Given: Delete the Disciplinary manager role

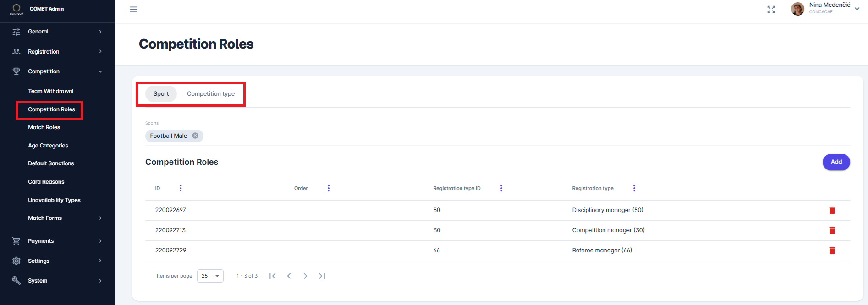Looking at the screenshot, I should pyautogui.click(x=832, y=210).
